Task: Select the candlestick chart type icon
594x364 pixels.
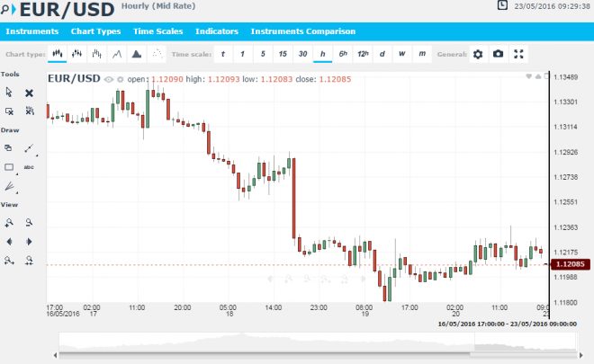Action: [x=57, y=54]
